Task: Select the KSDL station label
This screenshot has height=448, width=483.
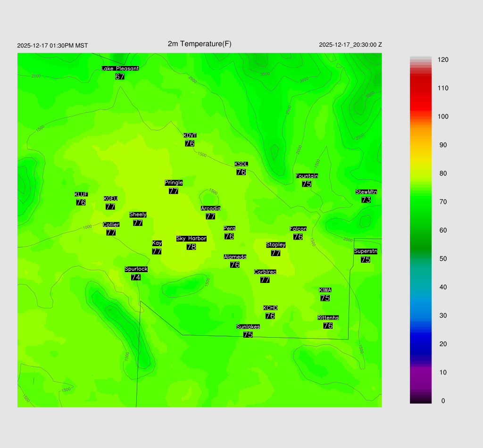Action: tap(241, 164)
